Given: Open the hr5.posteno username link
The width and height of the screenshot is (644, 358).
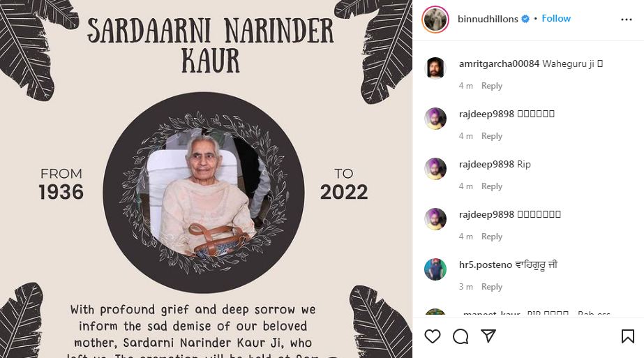Looking at the screenshot, I should pos(486,264).
